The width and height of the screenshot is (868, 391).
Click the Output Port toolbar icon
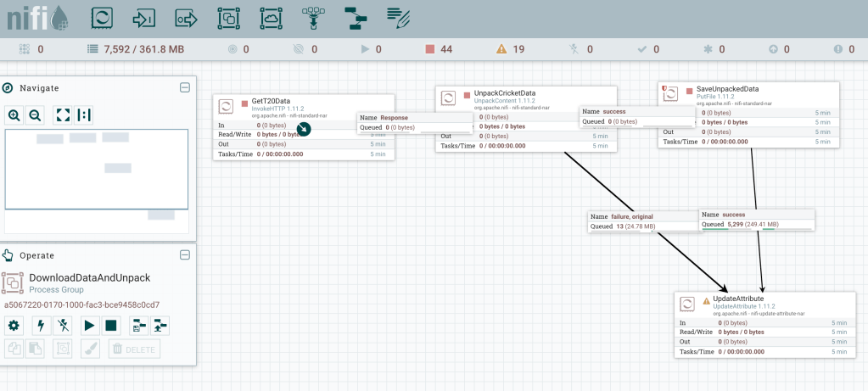pyautogui.click(x=187, y=16)
